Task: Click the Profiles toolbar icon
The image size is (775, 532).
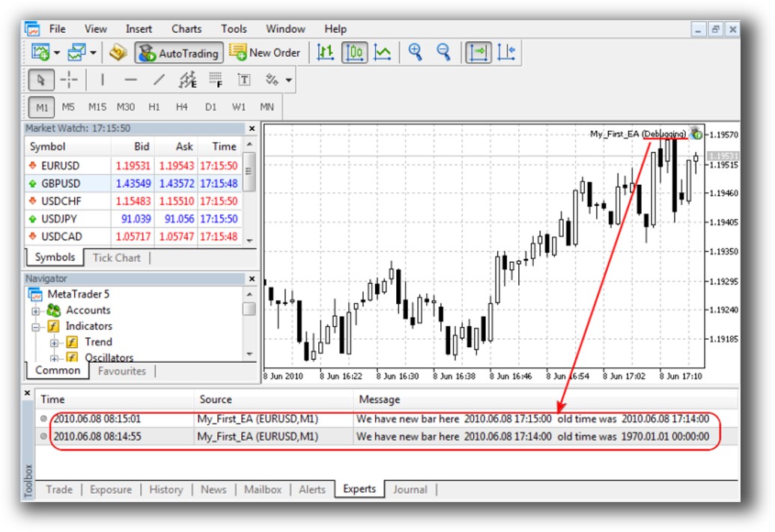Action: pos(76,52)
